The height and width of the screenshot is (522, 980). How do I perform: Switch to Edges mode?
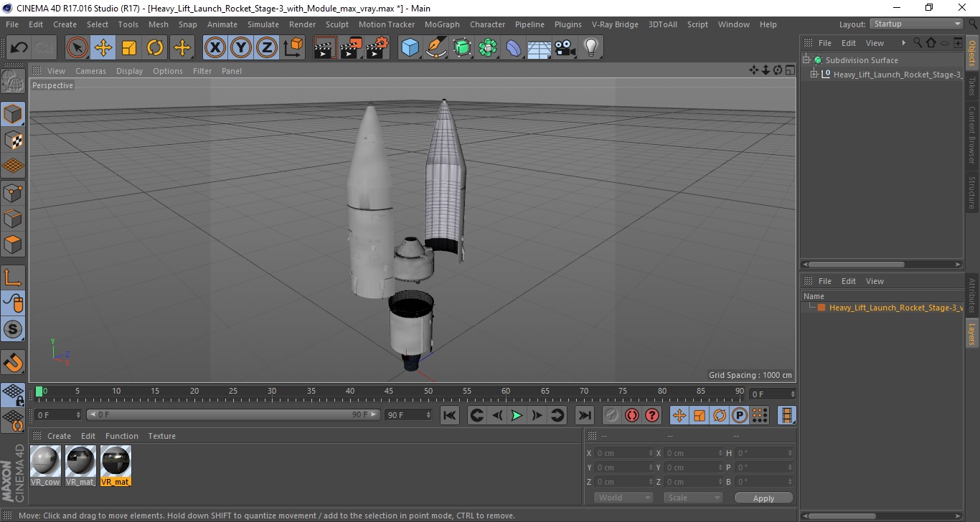[13, 218]
